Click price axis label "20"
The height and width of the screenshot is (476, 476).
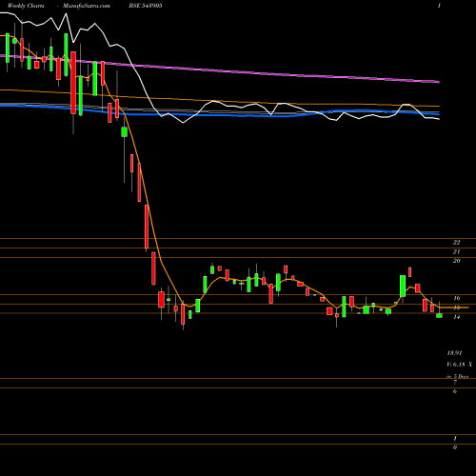click(x=456, y=261)
